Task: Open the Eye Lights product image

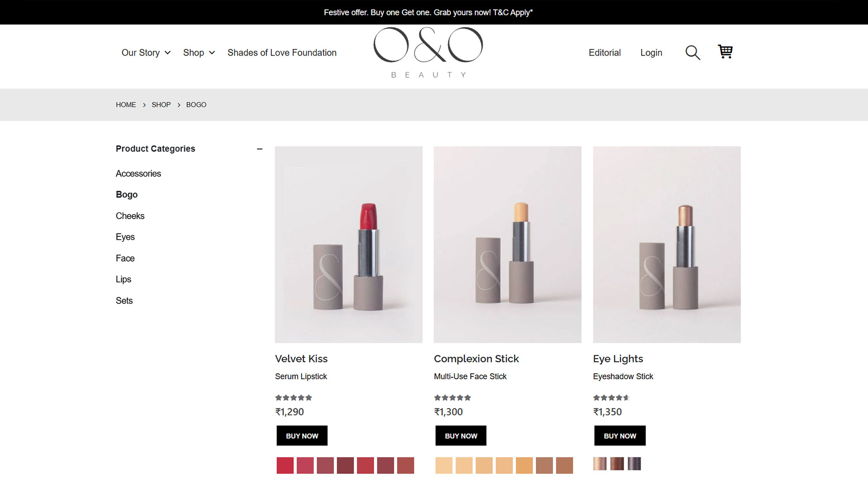Action: (667, 244)
